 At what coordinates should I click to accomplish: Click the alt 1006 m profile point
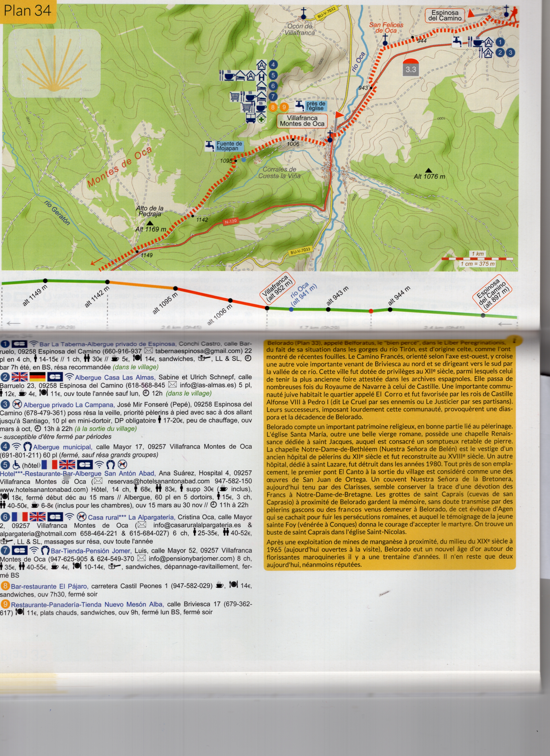(230, 301)
